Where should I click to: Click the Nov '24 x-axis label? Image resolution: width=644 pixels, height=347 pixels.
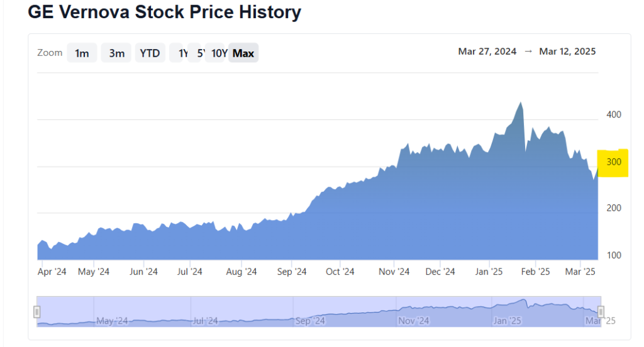(x=394, y=272)
